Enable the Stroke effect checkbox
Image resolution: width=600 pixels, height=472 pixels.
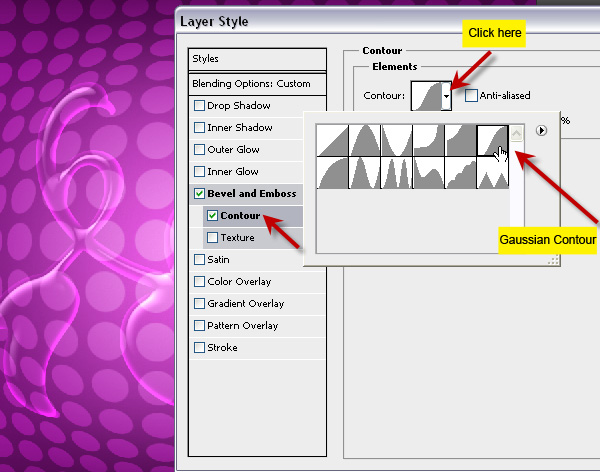199,348
